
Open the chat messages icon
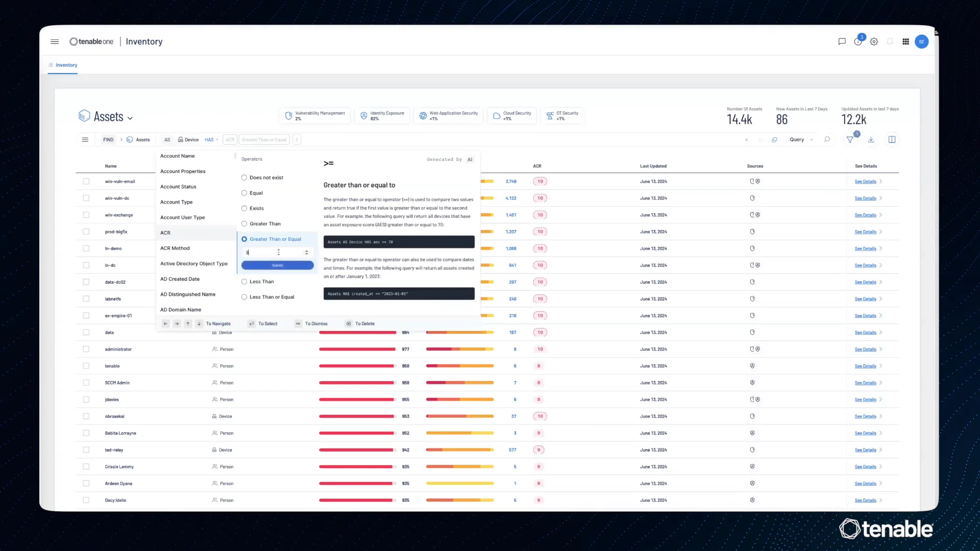pos(842,42)
